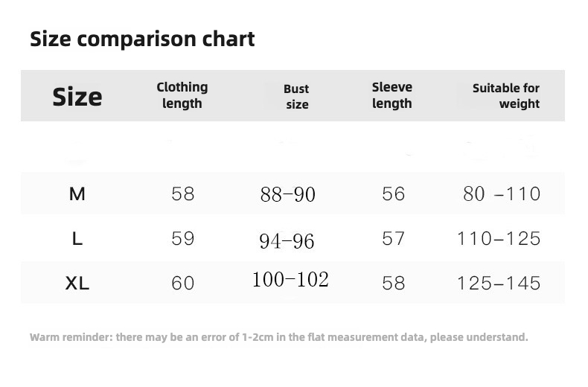Click sleeve length value 56 for M
This screenshot has width=588, height=387.
pos(393,194)
